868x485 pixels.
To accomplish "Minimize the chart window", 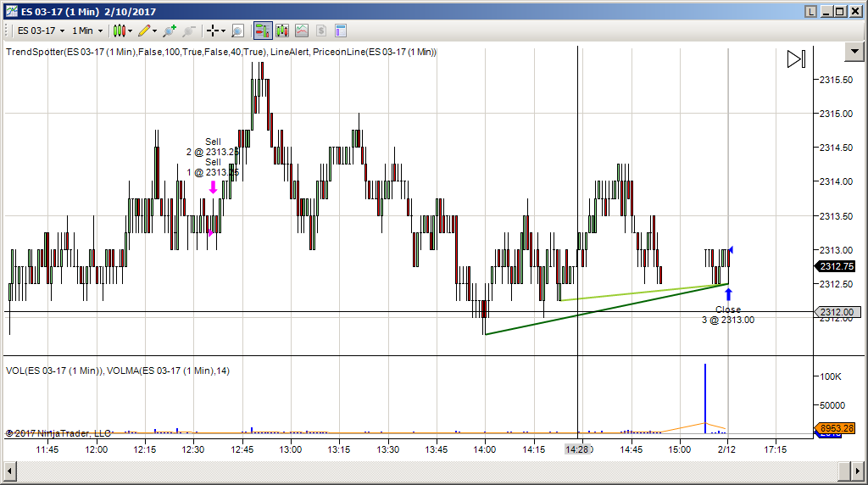I will 826,12.
